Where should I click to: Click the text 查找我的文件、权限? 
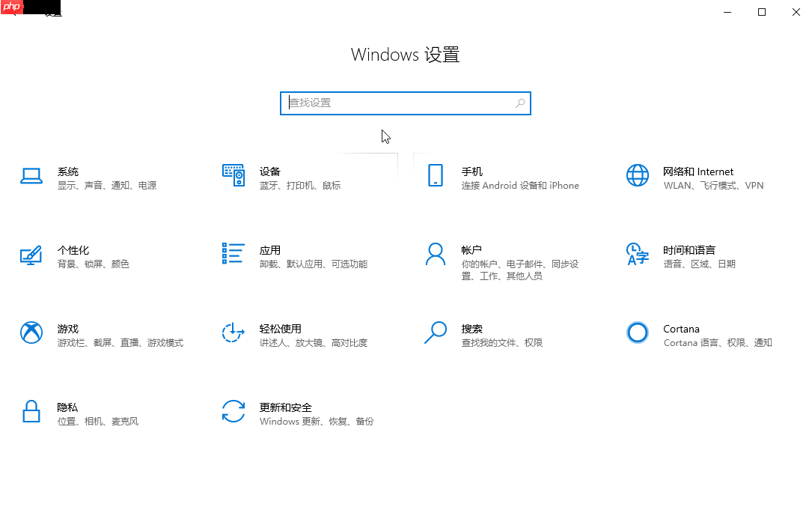click(x=502, y=343)
